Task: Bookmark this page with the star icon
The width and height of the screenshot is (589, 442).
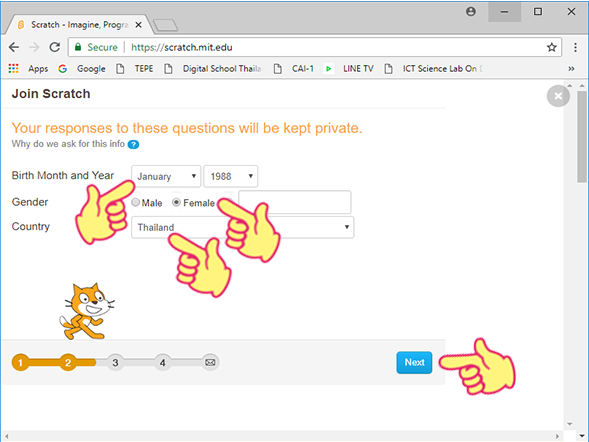Action: tap(551, 47)
